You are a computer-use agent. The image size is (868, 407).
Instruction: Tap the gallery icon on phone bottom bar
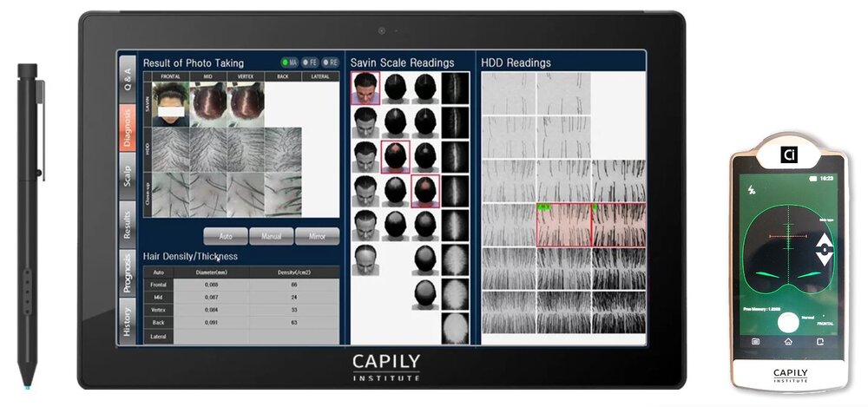click(x=756, y=342)
